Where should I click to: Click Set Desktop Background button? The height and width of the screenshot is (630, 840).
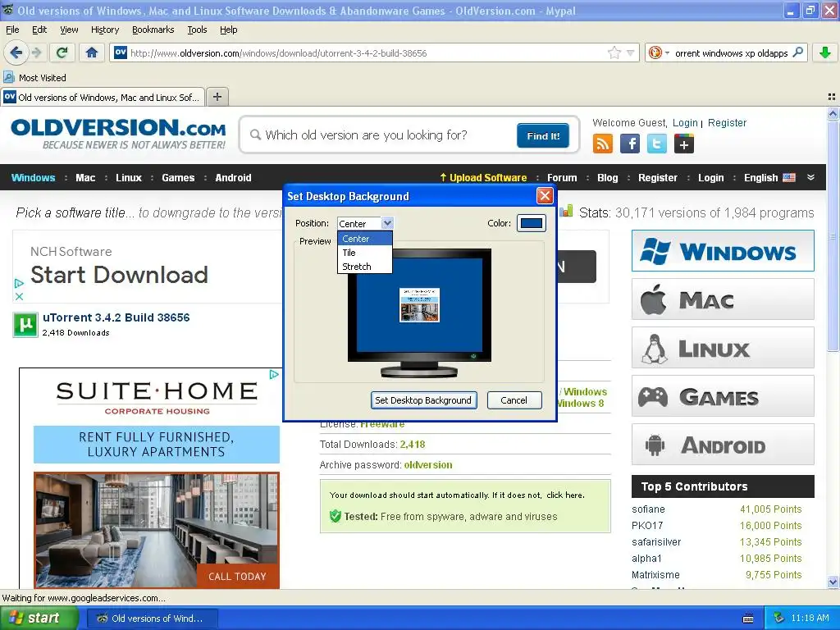click(423, 400)
